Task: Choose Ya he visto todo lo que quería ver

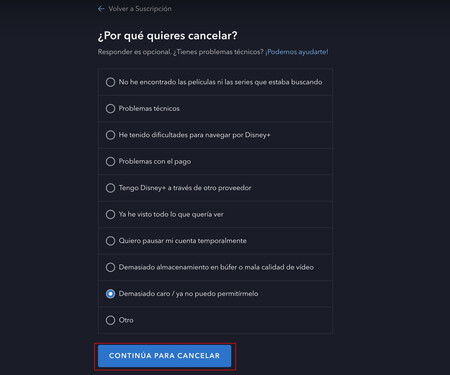Action: tap(110, 214)
